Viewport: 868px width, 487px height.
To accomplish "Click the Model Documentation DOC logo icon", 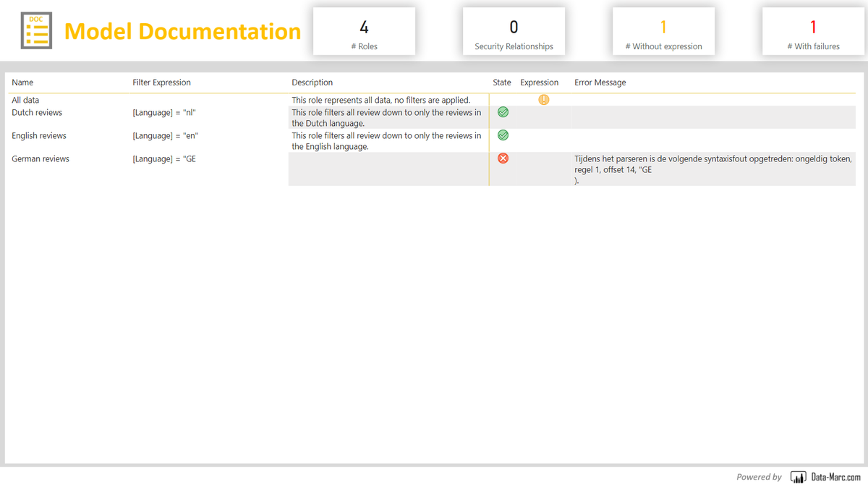I will [36, 30].
